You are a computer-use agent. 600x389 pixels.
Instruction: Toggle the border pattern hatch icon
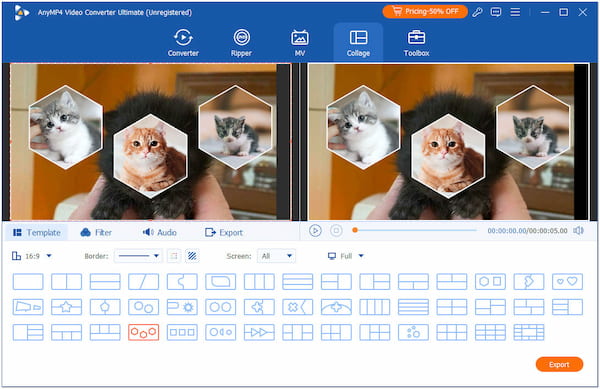[x=192, y=256]
